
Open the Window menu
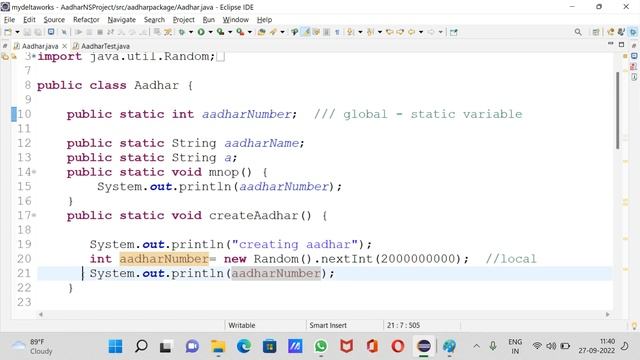(x=236, y=20)
